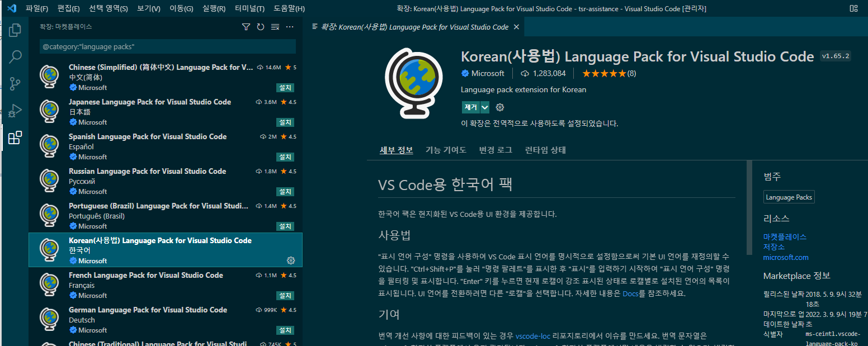Image resolution: width=868 pixels, height=346 pixels.
Task: Install the Japanese Language Pack
Action: [285, 122]
